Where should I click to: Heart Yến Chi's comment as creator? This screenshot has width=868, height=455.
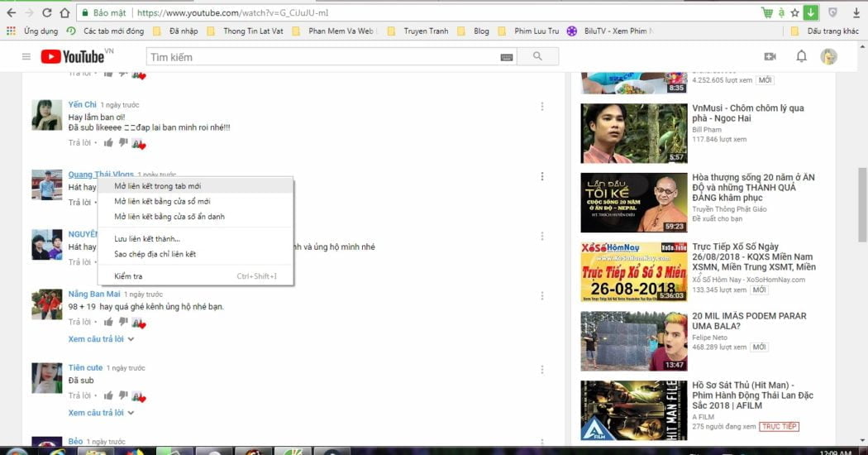[139, 144]
